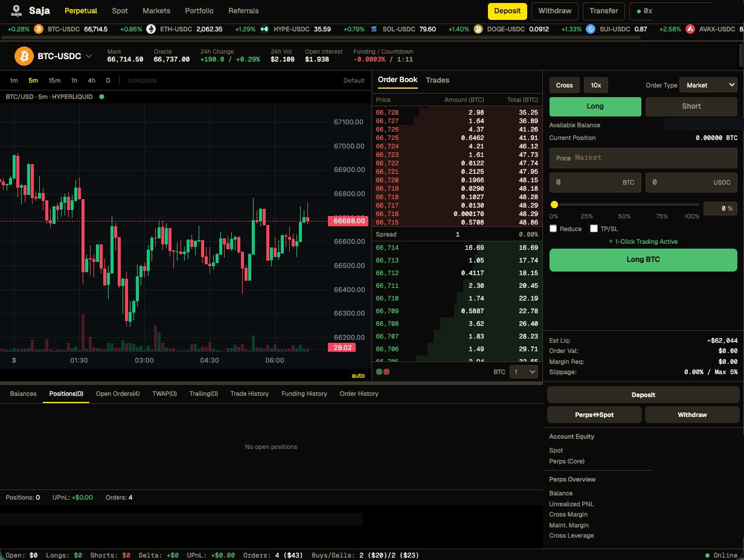Switch to the Order History tab
The height and width of the screenshot is (560, 744).
(x=359, y=393)
